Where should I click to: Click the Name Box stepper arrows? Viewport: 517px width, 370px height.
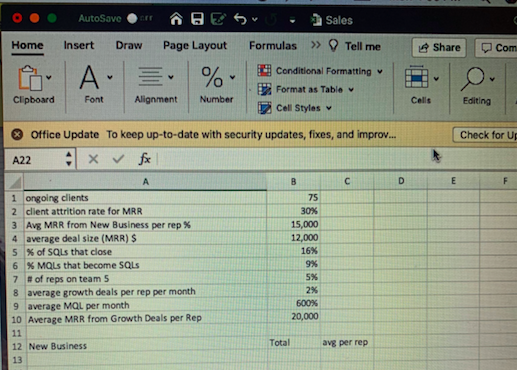(x=69, y=159)
